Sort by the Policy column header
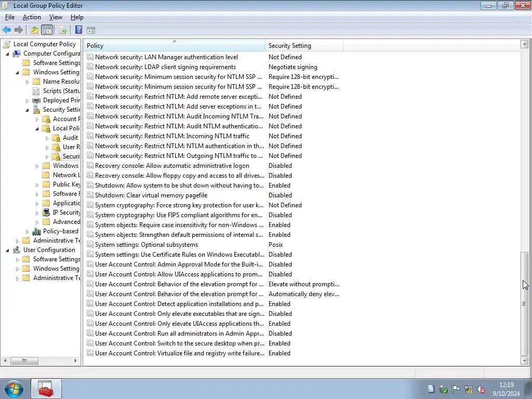This screenshot has height=399, width=532. [175, 46]
